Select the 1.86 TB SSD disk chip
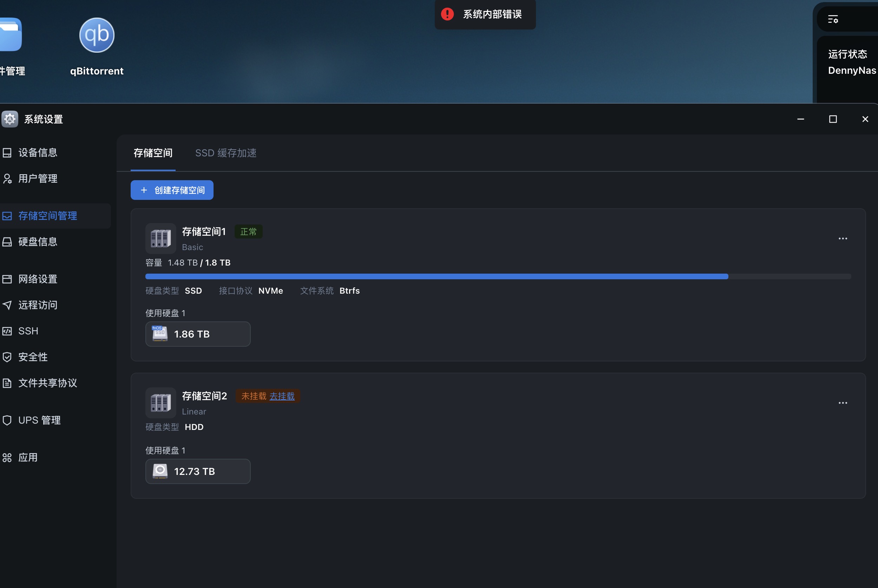The width and height of the screenshot is (878, 588). (x=198, y=334)
